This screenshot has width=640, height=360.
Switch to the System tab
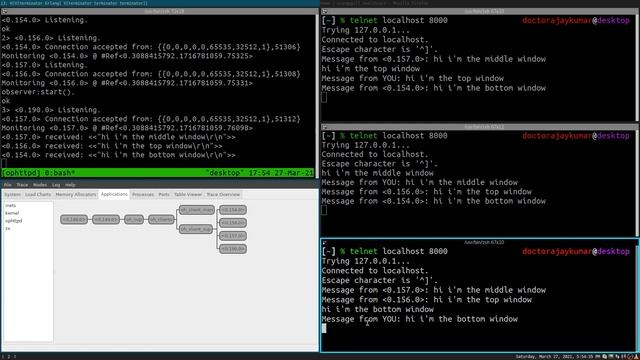[12, 194]
